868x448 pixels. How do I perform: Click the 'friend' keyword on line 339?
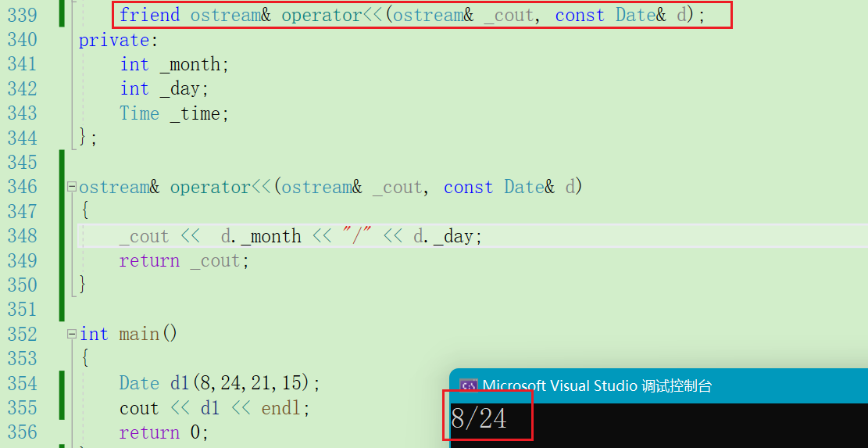[x=149, y=15]
